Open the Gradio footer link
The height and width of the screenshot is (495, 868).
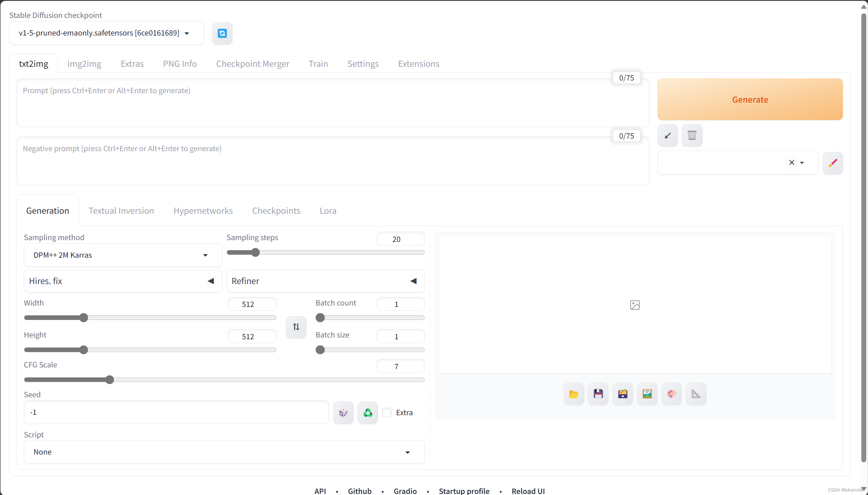[405, 491]
